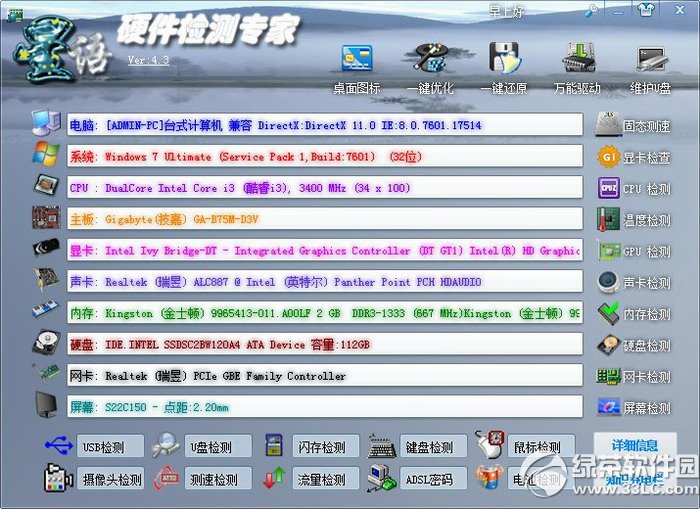Open the 万能驱动 universal driver icon
The width and height of the screenshot is (700, 509).
(578, 58)
